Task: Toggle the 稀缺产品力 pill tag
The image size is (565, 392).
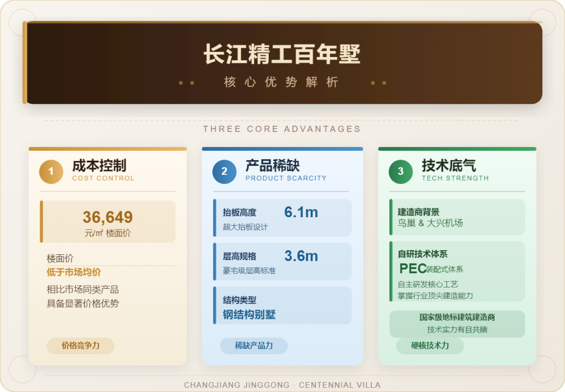Action: 254,346
